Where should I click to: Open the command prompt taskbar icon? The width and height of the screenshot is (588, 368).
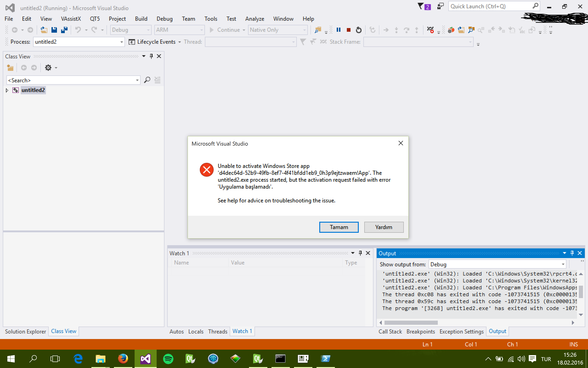pos(280,359)
